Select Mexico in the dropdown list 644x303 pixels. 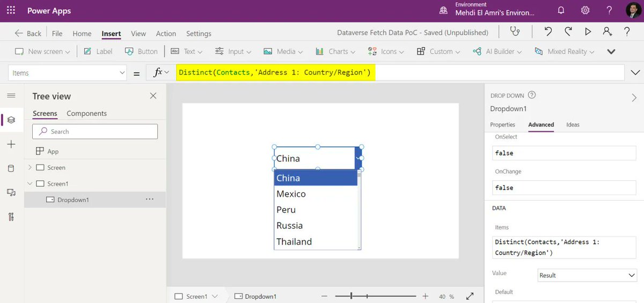click(316, 194)
